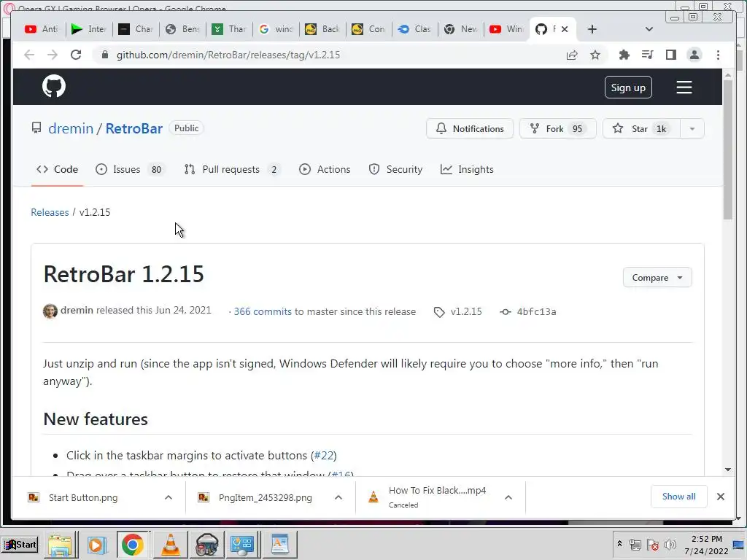Click the Sign up button
The height and width of the screenshot is (560, 747).
[628, 87]
